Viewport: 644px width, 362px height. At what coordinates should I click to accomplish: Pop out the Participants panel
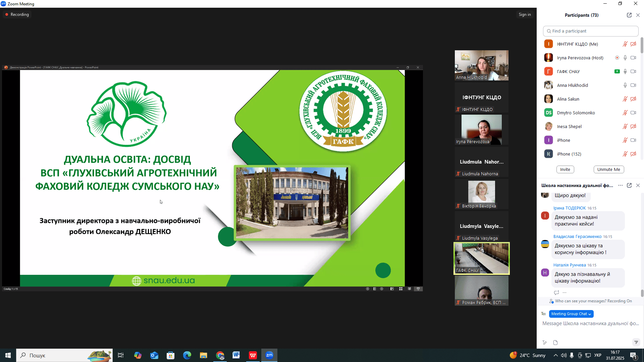click(629, 15)
